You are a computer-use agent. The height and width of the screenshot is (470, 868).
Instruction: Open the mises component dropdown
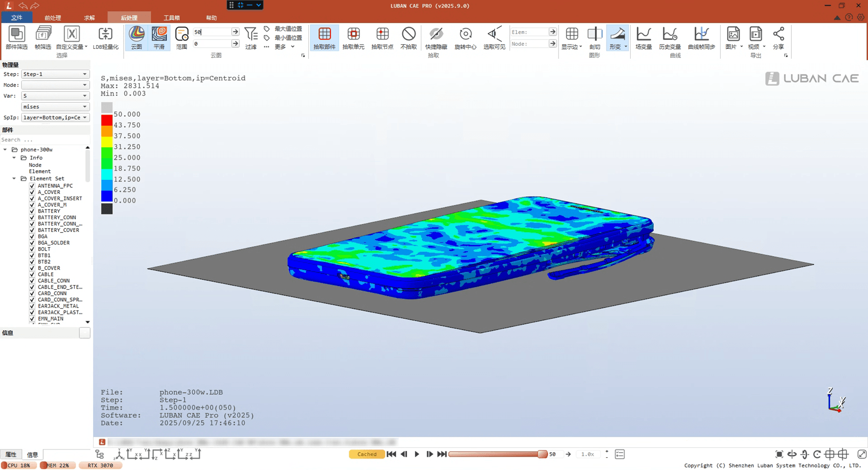(55, 107)
